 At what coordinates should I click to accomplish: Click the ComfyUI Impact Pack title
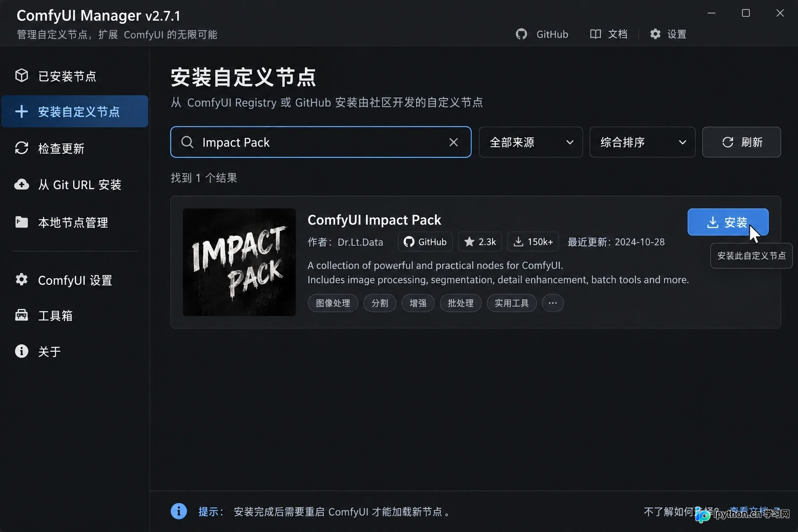point(374,220)
